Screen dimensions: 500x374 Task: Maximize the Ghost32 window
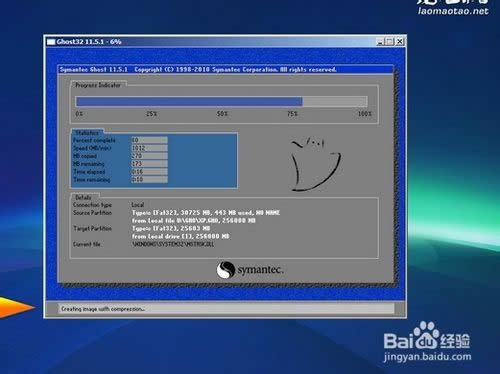(x=390, y=42)
